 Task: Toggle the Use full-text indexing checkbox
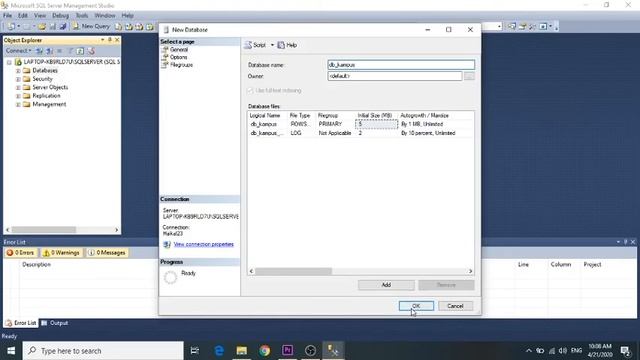click(250, 91)
